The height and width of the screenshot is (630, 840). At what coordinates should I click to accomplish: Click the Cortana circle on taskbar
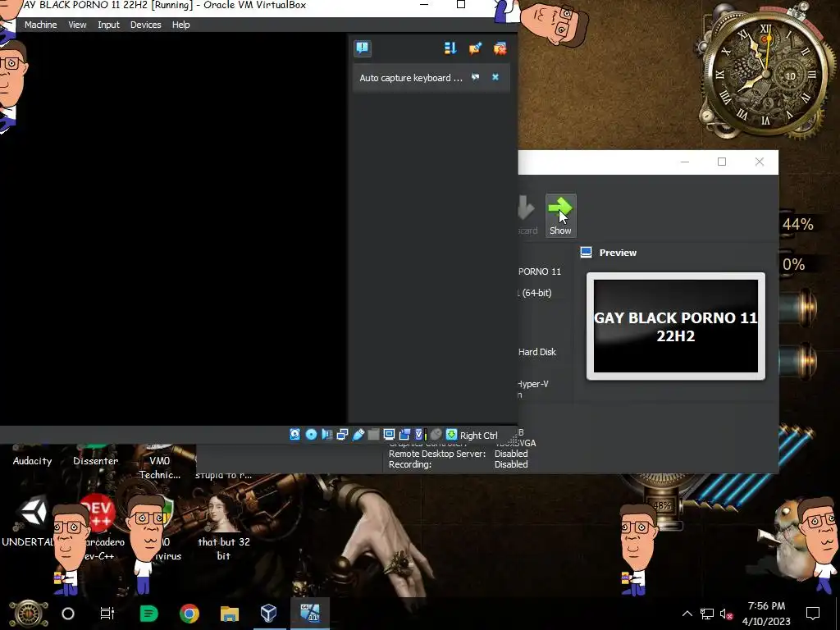[x=68, y=614]
